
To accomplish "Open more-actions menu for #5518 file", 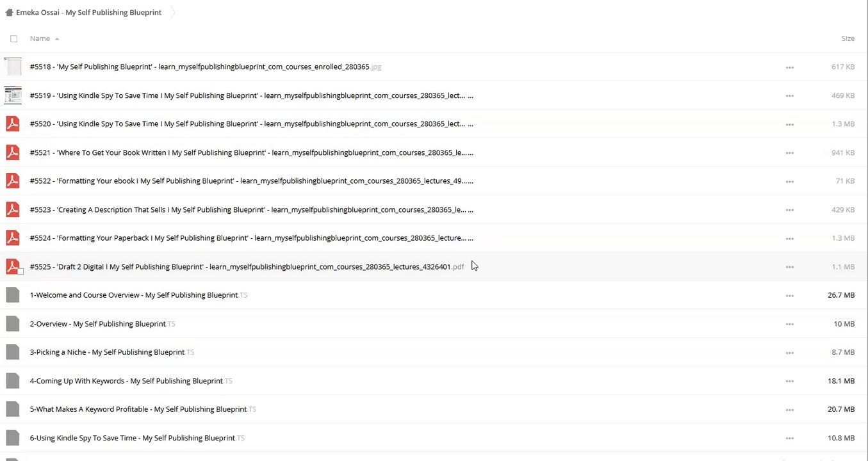I will tap(789, 67).
